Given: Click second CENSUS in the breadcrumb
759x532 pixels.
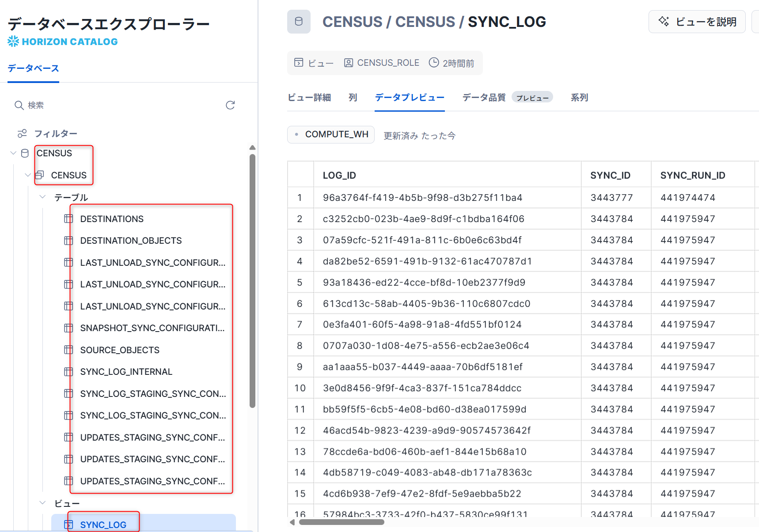Looking at the screenshot, I should 425,22.
